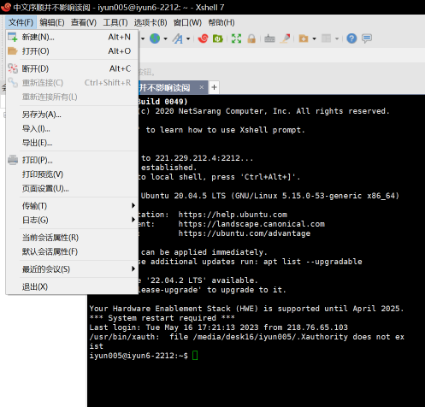Select 打印预览(V) menu entry

[x=72, y=174]
